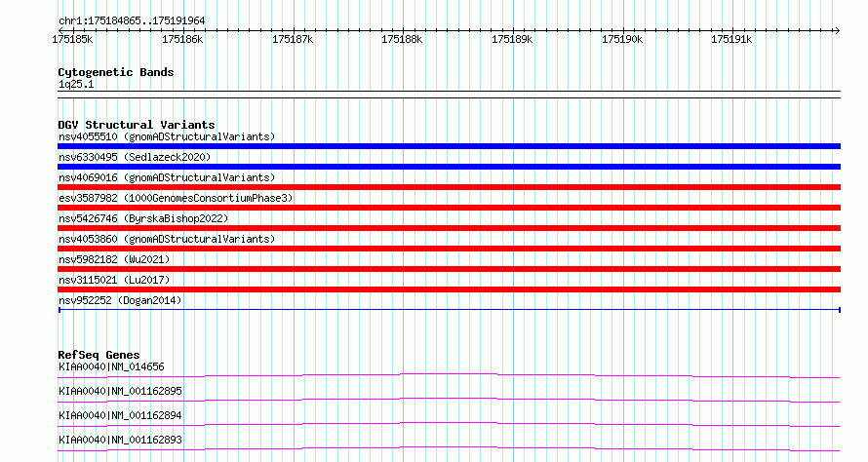868x462 pixels.
Task: Click the DGV Structural Variants track title
Action: click(x=137, y=125)
